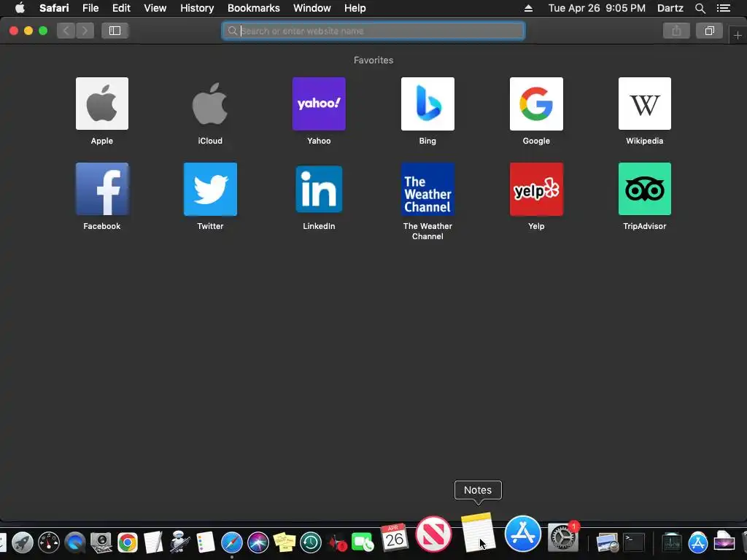Open the Bookmarks menu
The height and width of the screenshot is (560, 747).
pos(253,8)
